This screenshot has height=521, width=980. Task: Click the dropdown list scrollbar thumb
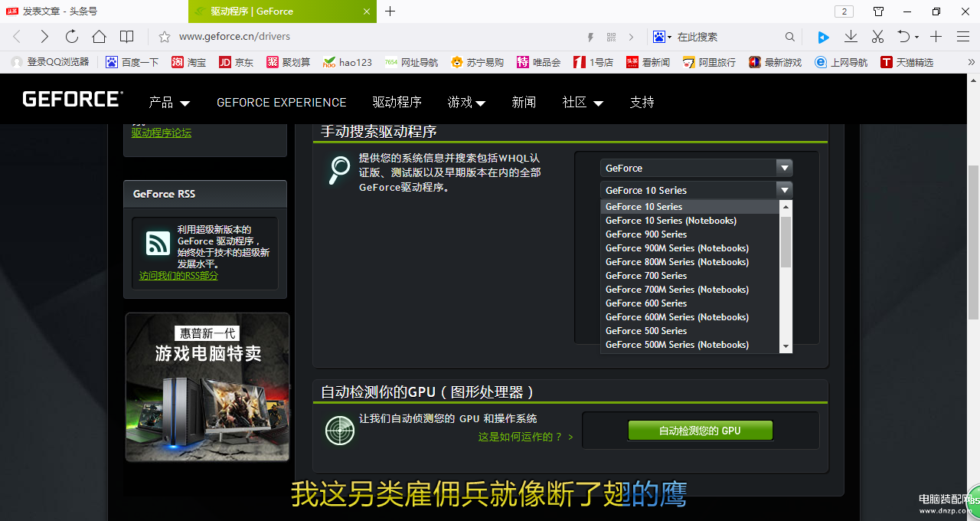pos(786,241)
